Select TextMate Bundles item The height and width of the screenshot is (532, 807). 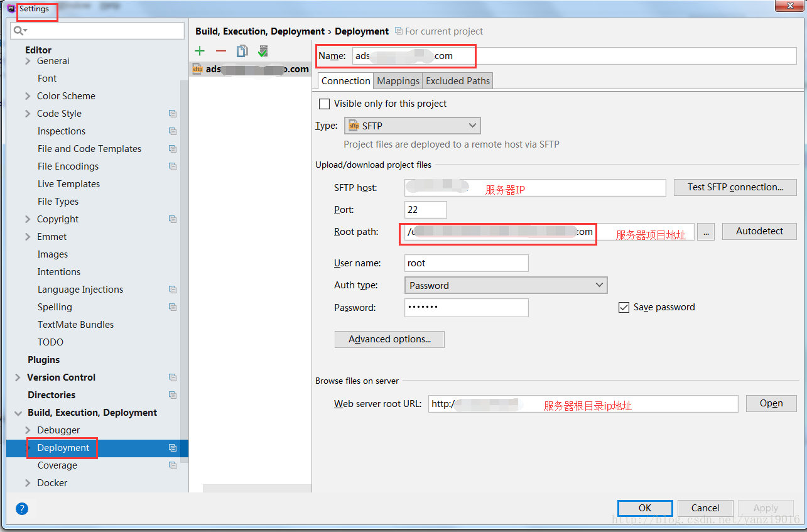pyautogui.click(x=76, y=325)
